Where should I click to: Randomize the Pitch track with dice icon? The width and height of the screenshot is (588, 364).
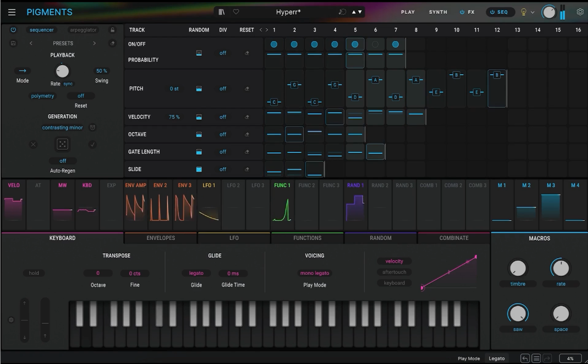199,89
